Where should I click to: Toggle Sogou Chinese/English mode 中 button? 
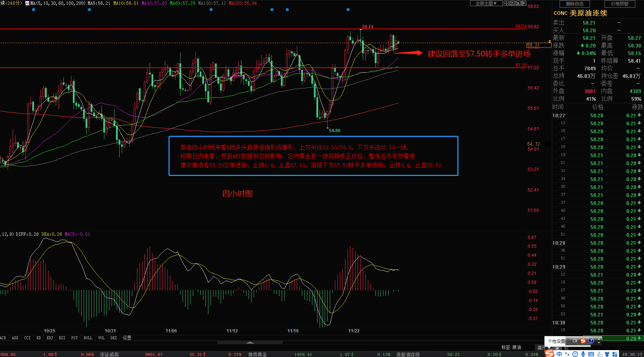560,354
